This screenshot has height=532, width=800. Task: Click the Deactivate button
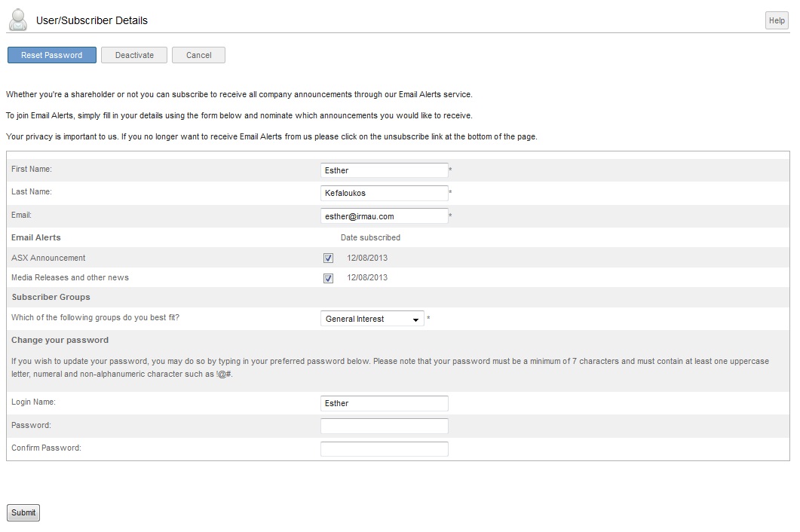134,55
